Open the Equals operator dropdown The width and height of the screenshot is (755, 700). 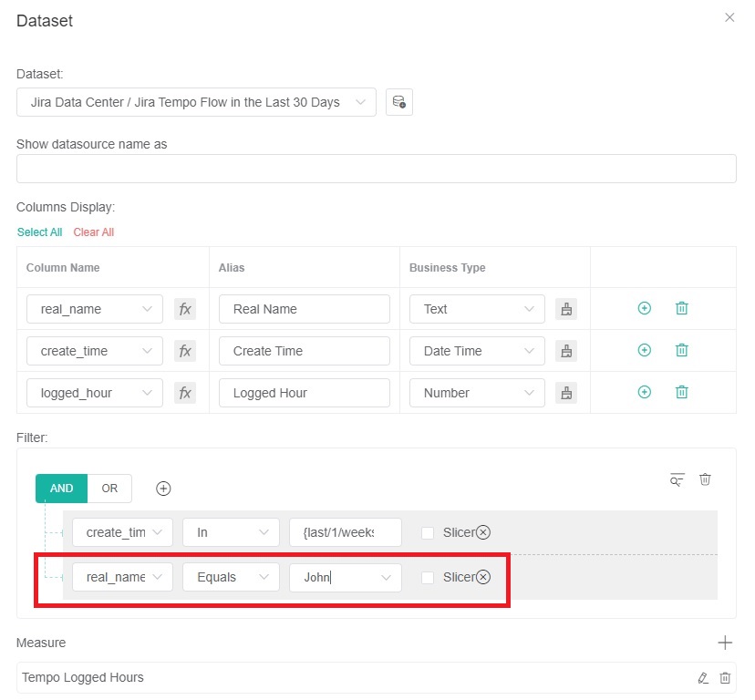pos(231,577)
